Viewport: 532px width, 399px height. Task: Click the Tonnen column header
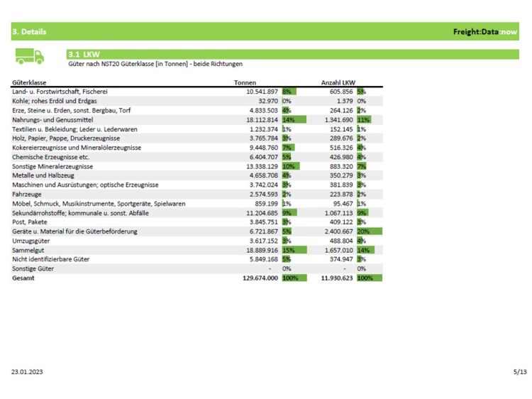tap(245, 83)
